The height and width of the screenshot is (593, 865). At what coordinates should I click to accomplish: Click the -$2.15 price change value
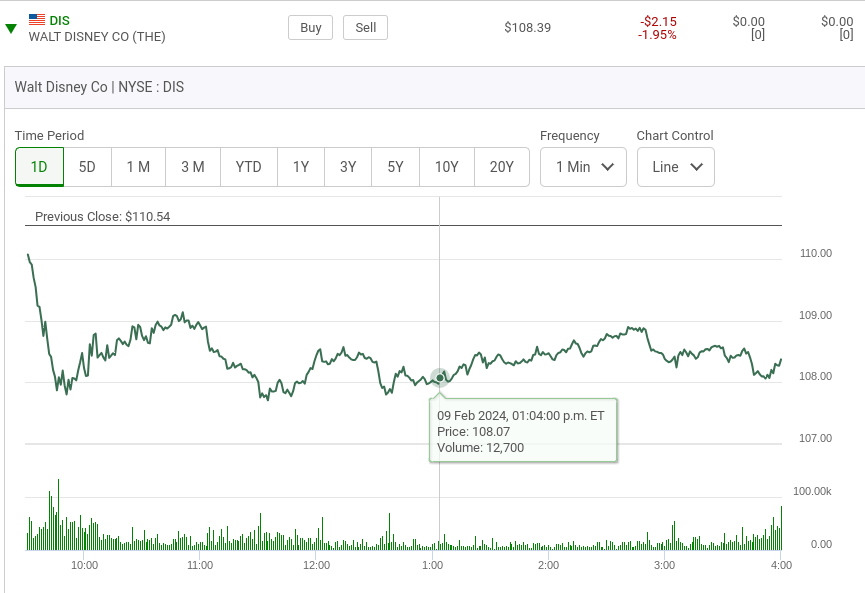click(658, 22)
